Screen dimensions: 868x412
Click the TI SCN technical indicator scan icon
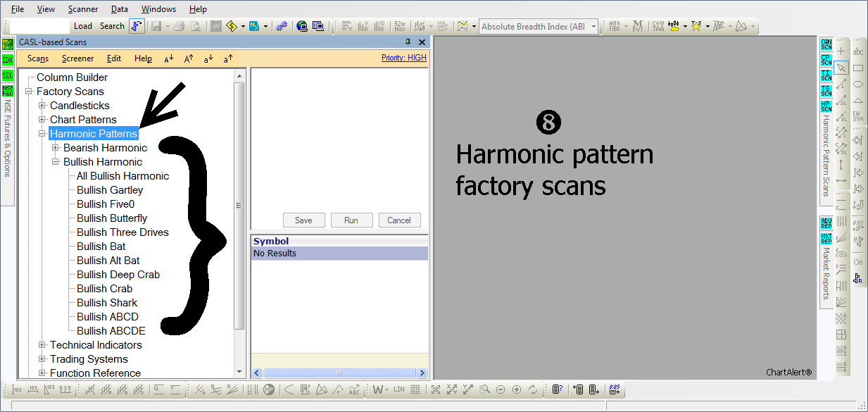[826, 75]
